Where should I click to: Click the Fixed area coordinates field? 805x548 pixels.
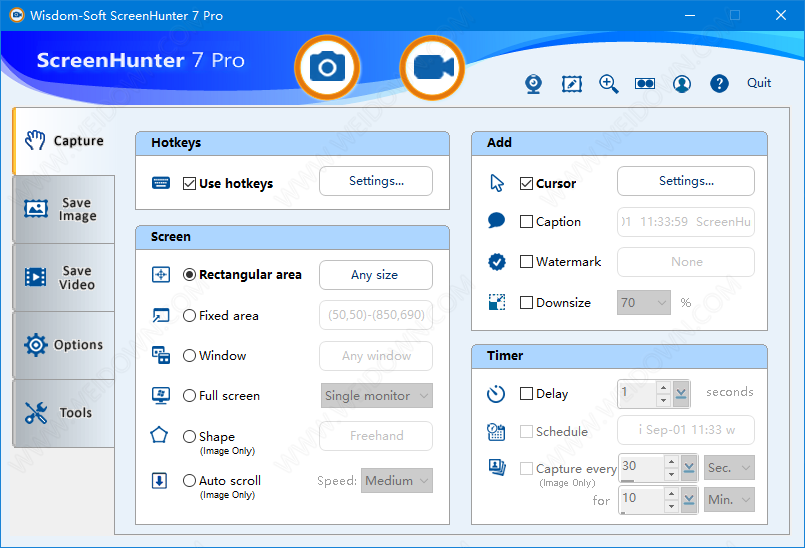tap(376, 315)
